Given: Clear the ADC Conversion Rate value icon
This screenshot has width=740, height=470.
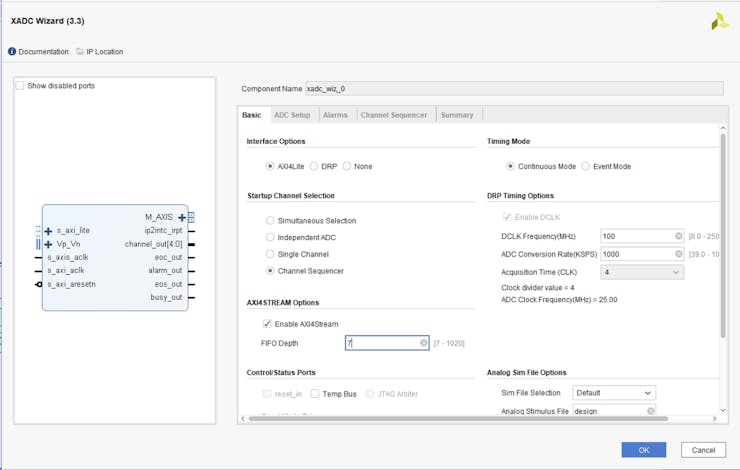Looking at the screenshot, I should click(678, 254).
